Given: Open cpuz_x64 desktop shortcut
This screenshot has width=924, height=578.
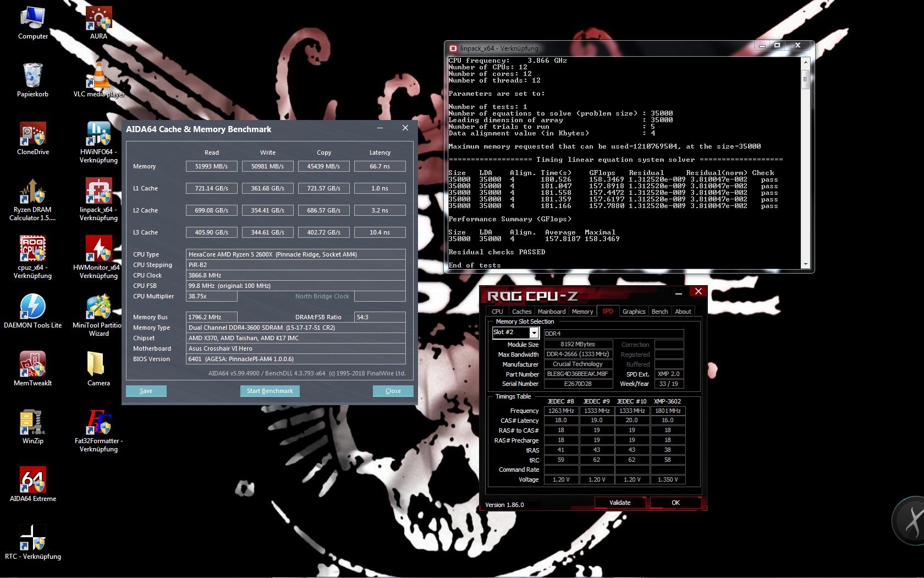Looking at the screenshot, I should (33, 258).
